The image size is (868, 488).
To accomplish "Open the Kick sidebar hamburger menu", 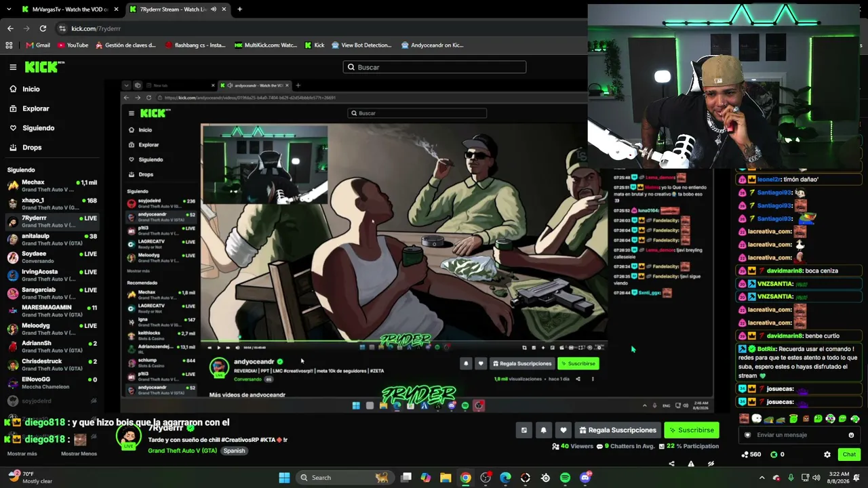I will (13, 67).
